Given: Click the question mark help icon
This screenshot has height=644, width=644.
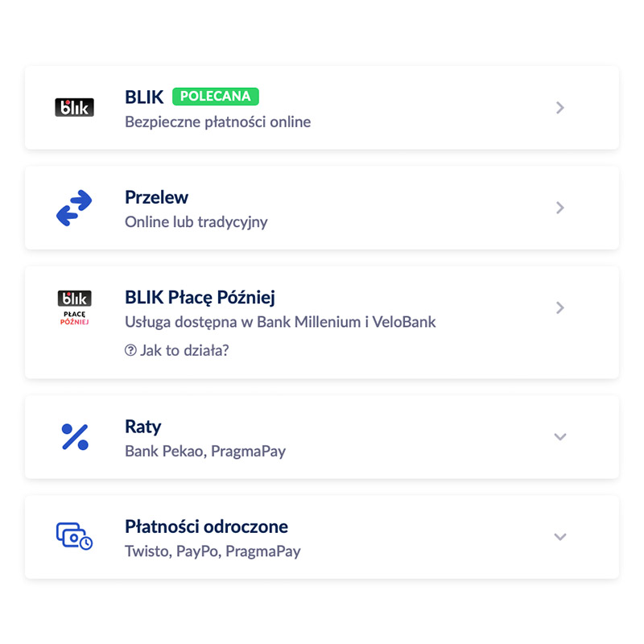Looking at the screenshot, I should pyautogui.click(x=130, y=350).
